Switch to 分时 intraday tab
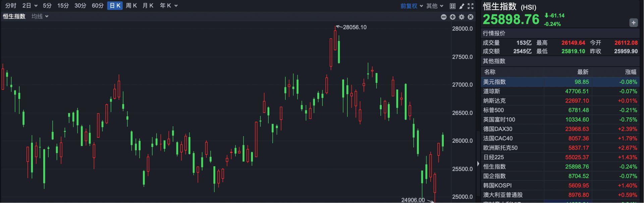The width and height of the screenshot is (644, 203). [11, 6]
